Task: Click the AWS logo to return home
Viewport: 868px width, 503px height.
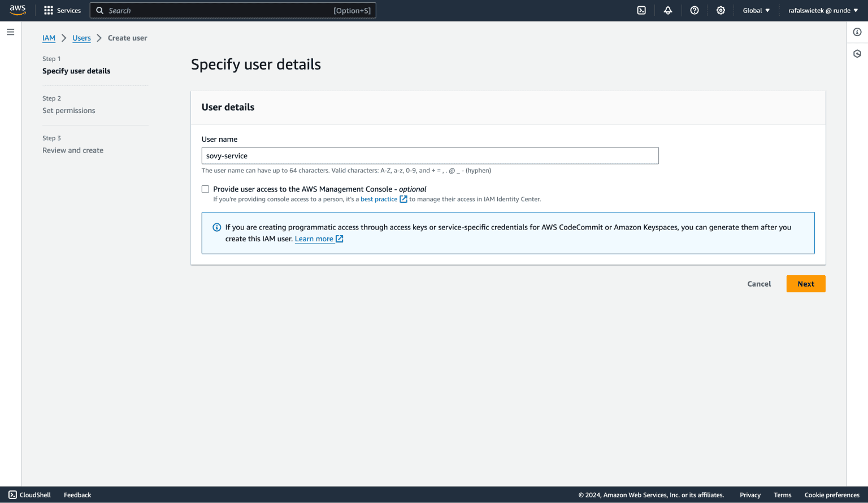Action: 18,10
